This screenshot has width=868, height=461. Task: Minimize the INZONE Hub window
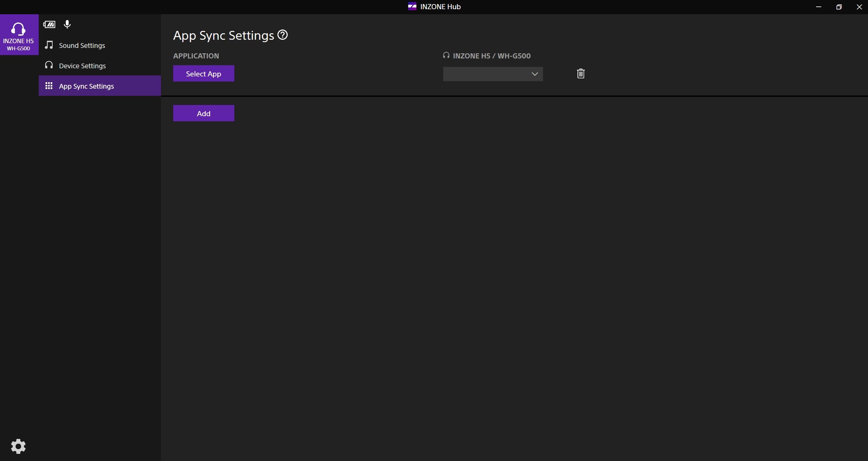click(x=818, y=7)
